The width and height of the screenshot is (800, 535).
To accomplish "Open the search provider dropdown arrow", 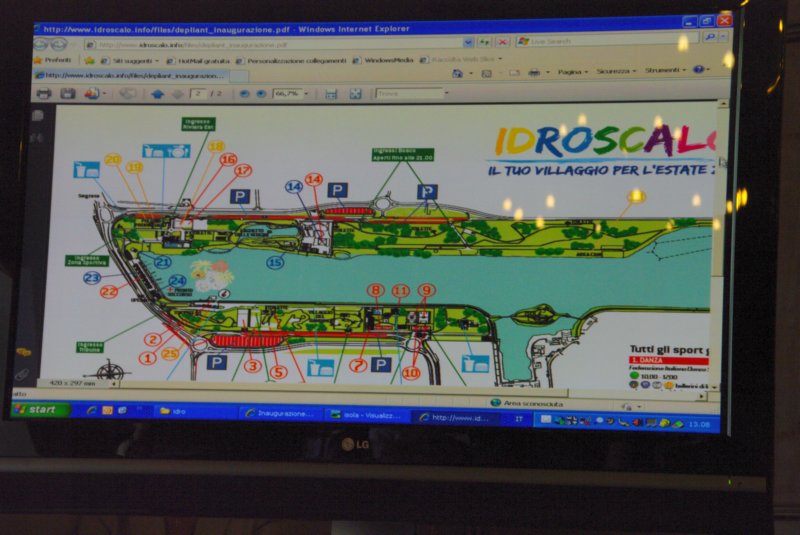I will (x=723, y=37).
